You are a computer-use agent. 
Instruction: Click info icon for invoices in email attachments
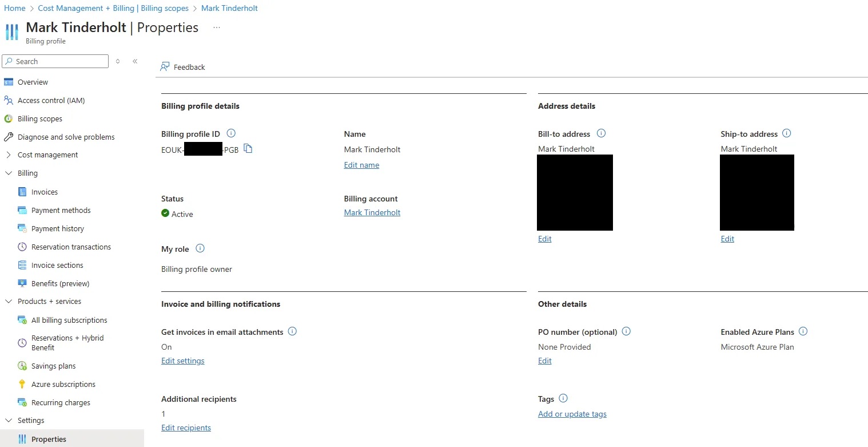click(x=292, y=331)
